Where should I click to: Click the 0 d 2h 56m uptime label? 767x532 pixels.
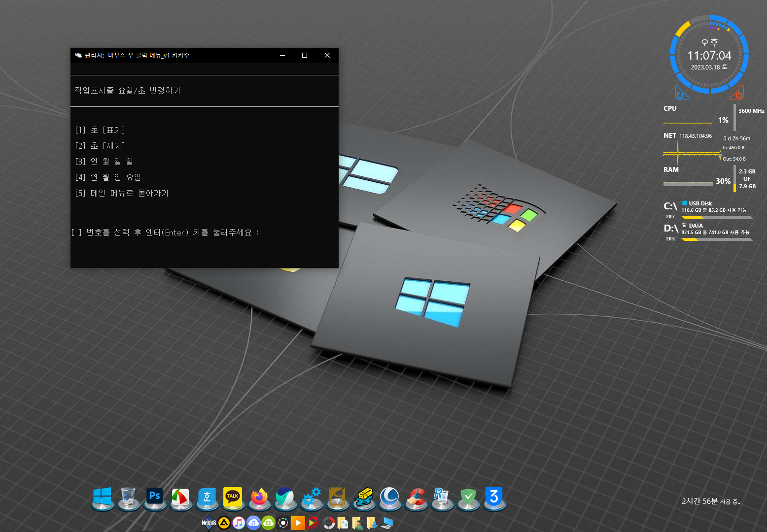click(x=736, y=138)
